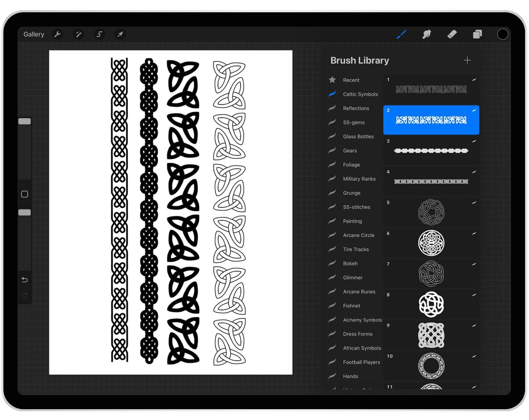Screen dimensions: 529x420
Task: Open the Actions wrench menu
Action: click(x=58, y=34)
